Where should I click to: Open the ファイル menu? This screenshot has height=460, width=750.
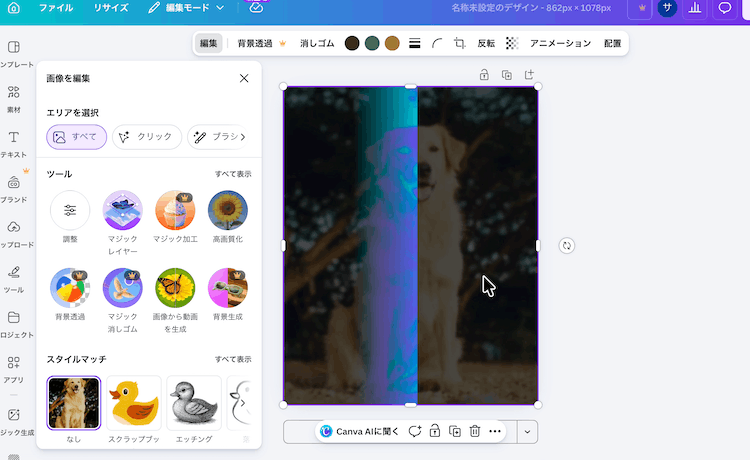56,8
